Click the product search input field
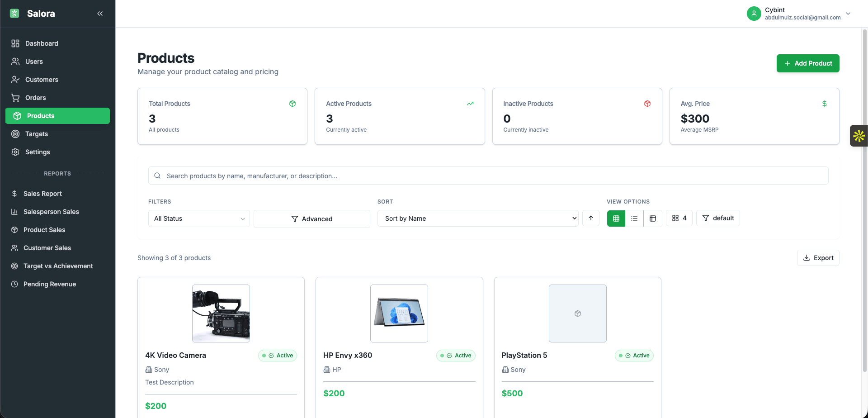Screen dimensions: 868x418 [488, 176]
